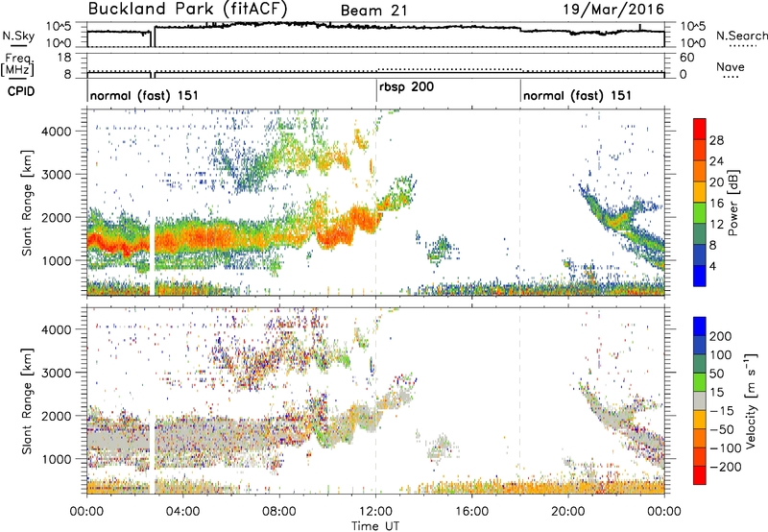The image size is (768, 532).
Task: Click the 'Power [dB]' color bar label
Action: 733,203
